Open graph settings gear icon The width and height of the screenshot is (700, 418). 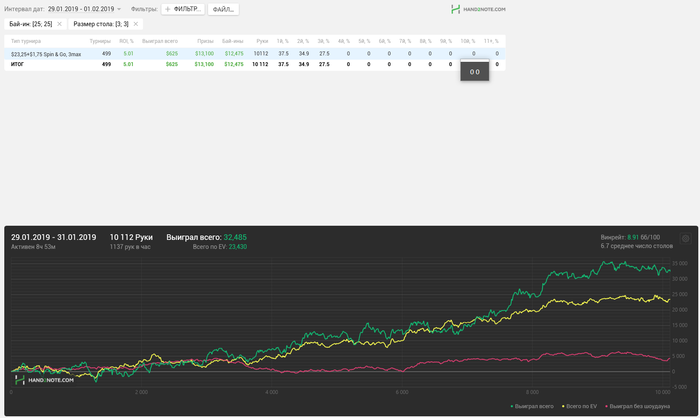(686, 238)
